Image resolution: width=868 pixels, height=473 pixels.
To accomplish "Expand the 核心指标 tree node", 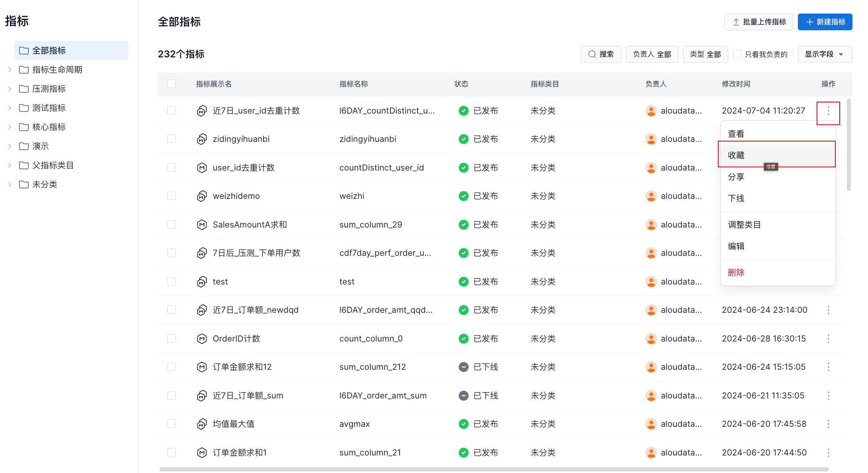I will tap(10, 127).
